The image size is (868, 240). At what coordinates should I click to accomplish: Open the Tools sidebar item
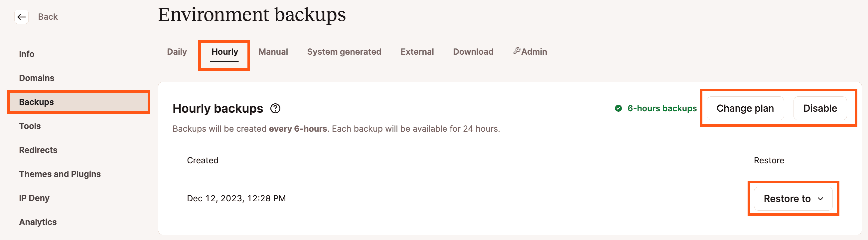(x=30, y=126)
